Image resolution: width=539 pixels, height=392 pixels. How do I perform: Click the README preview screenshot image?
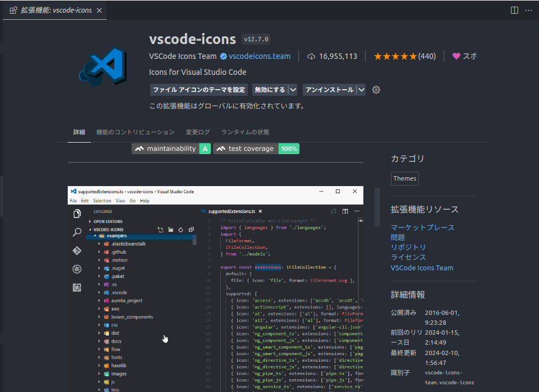(215, 289)
